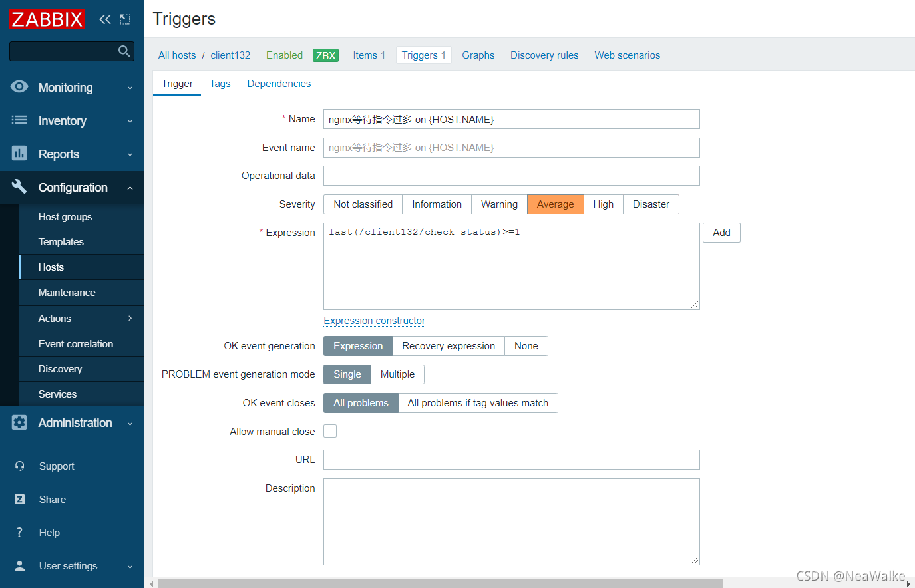Select None for OK event generation
This screenshot has width=915, height=588.
[x=526, y=346]
